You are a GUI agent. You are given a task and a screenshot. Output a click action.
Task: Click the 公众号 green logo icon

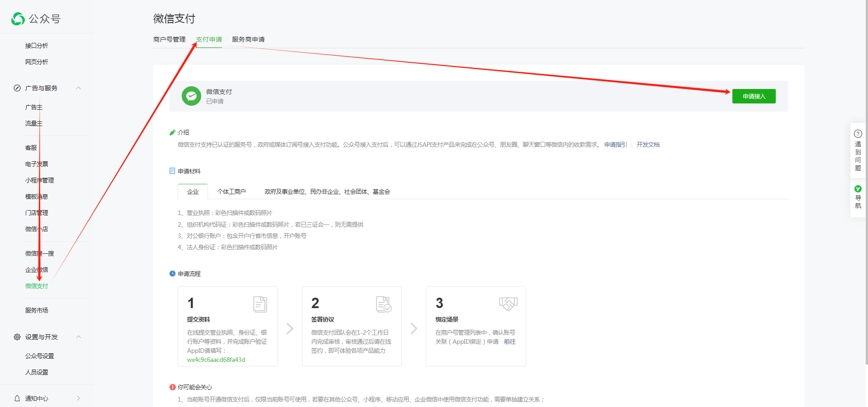coord(18,19)
